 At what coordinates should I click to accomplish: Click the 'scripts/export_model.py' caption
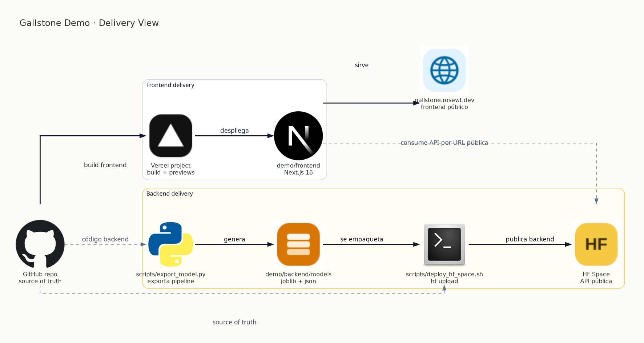tap(171, 274)
